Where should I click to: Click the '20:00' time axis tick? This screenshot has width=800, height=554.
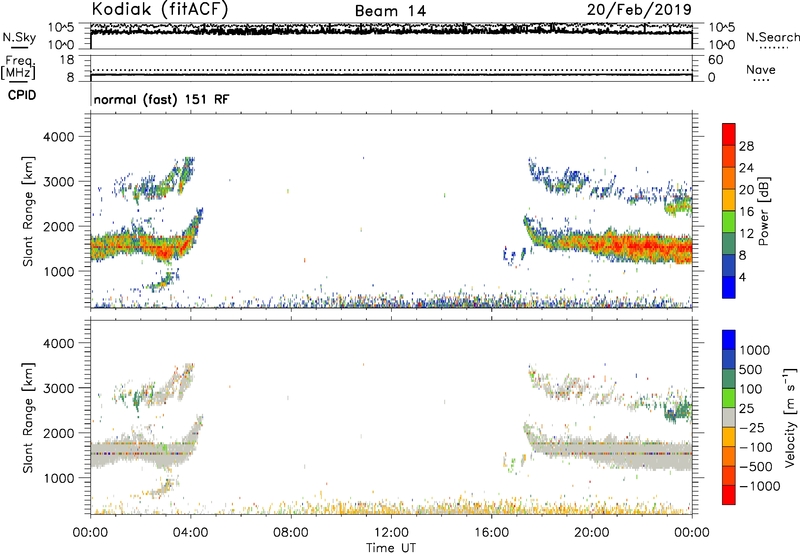591,533
